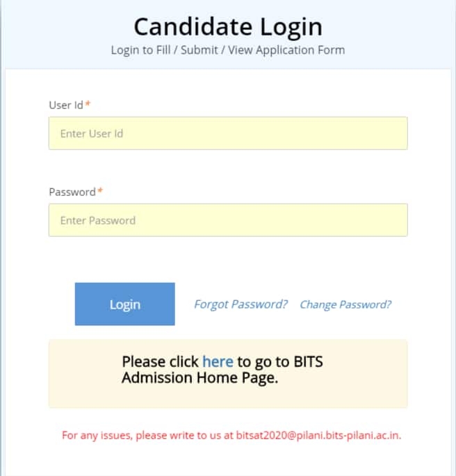Click the "For any issues" red notice
Screen dimensions: 456x476
point(231,435)
